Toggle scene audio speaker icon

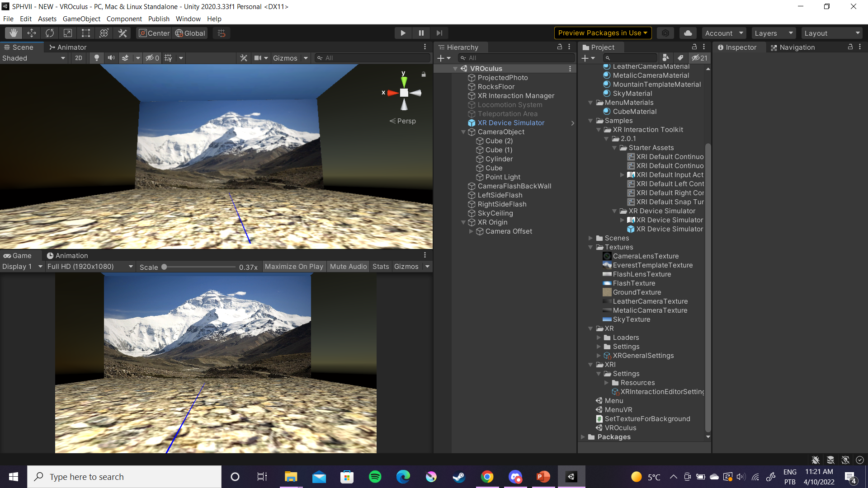(x=111, y=58)
